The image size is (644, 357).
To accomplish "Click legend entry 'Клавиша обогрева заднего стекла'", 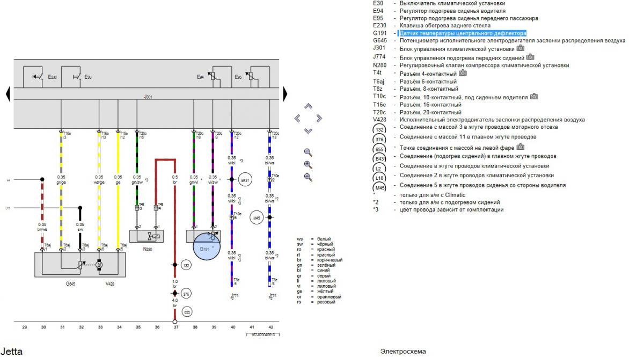I will click(x=445, y=26).
